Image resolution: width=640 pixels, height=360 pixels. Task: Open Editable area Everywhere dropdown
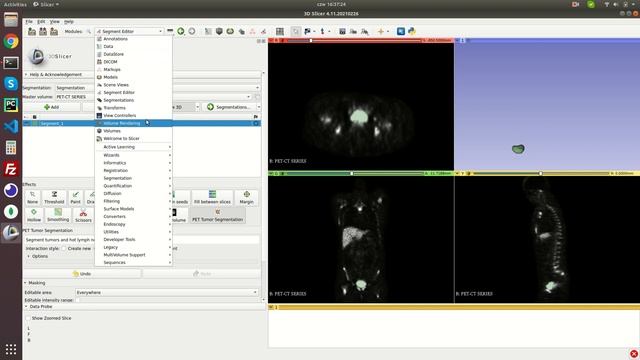click(167, 292)
